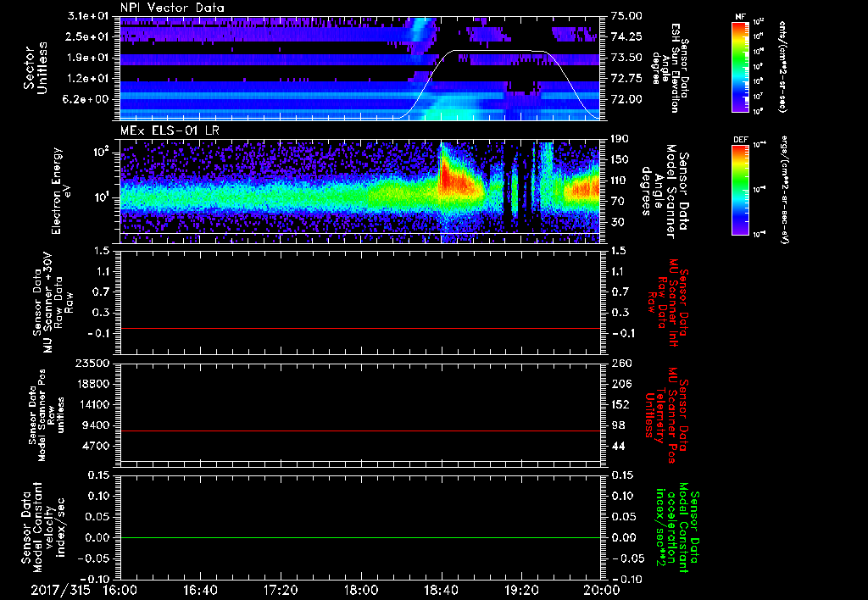Click the MU Scanner +30V Raw Data title
This screenshot has width=868, height=600.
click(x=53, y=303)
